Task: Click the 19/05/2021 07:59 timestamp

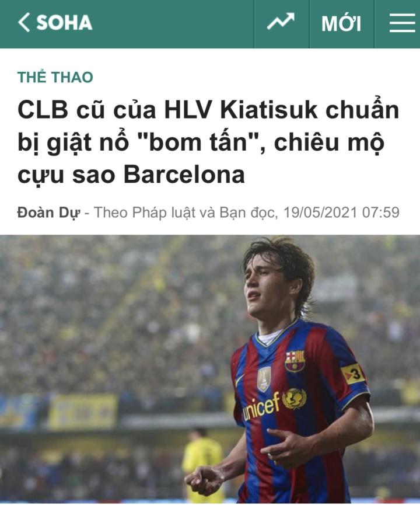Action: 341,213
